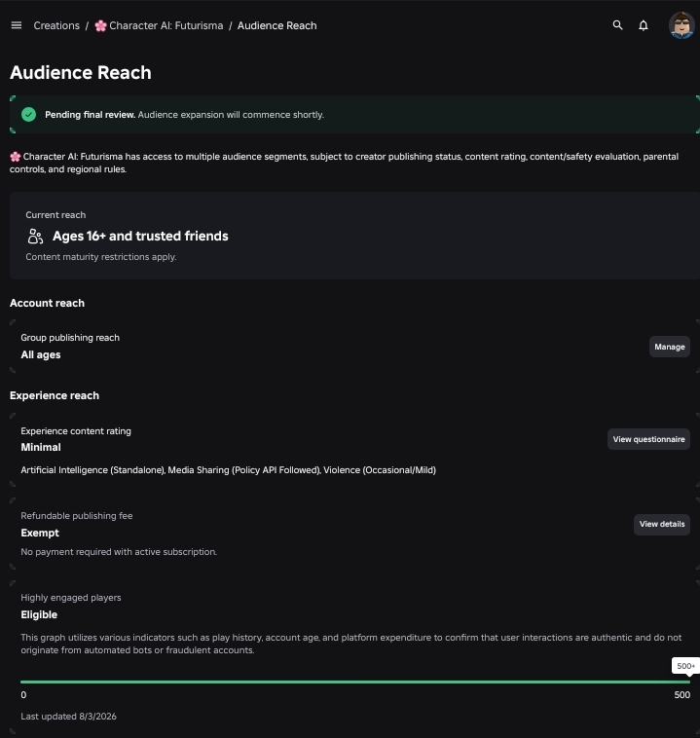The width and height of the screenshot is (700, 738).
Task: Open the hamburger navigation menu
Action: coord(17,25)
